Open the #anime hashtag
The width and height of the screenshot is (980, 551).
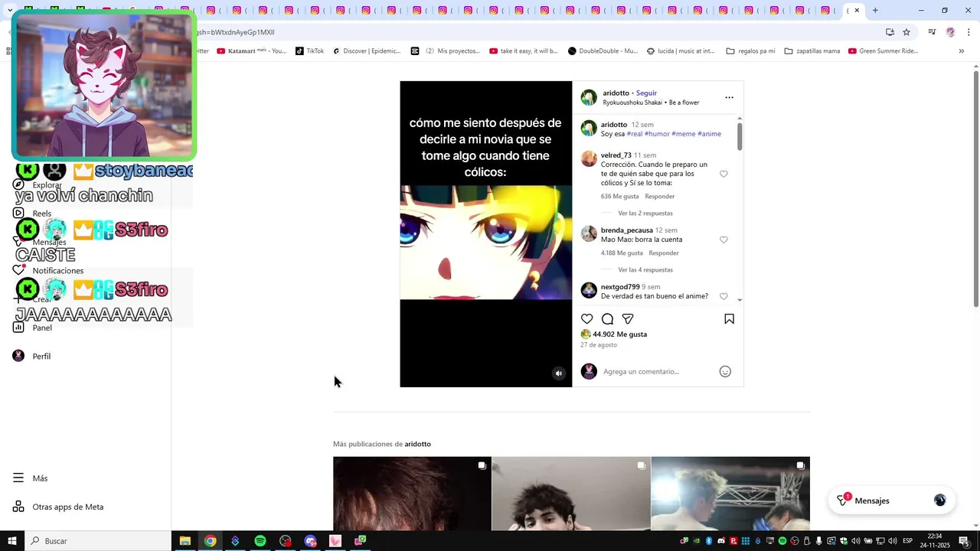point(709,134)
